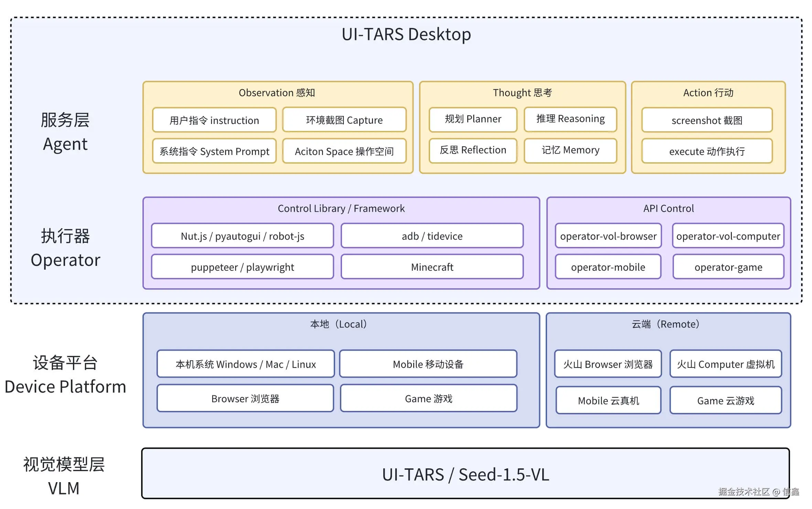Select execute 动作执行 box
This screenshot has width=812, height=509.
[x=707, y=151]
